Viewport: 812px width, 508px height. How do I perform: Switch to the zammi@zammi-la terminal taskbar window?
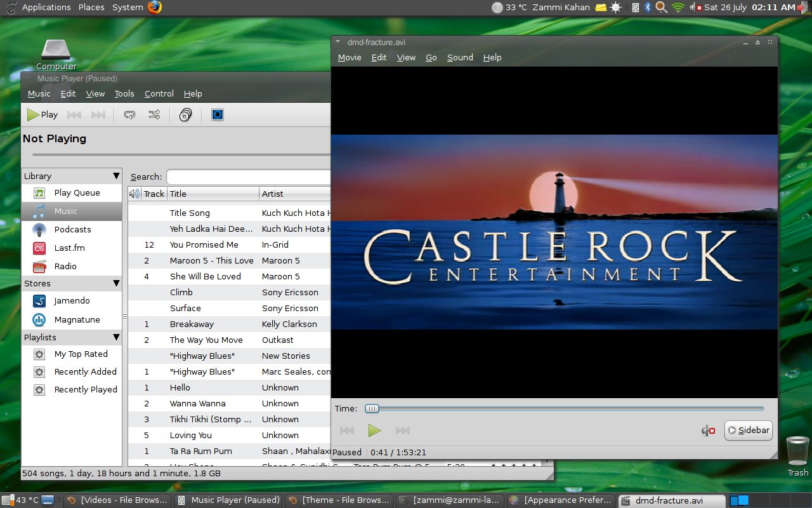tap(450, 500)
